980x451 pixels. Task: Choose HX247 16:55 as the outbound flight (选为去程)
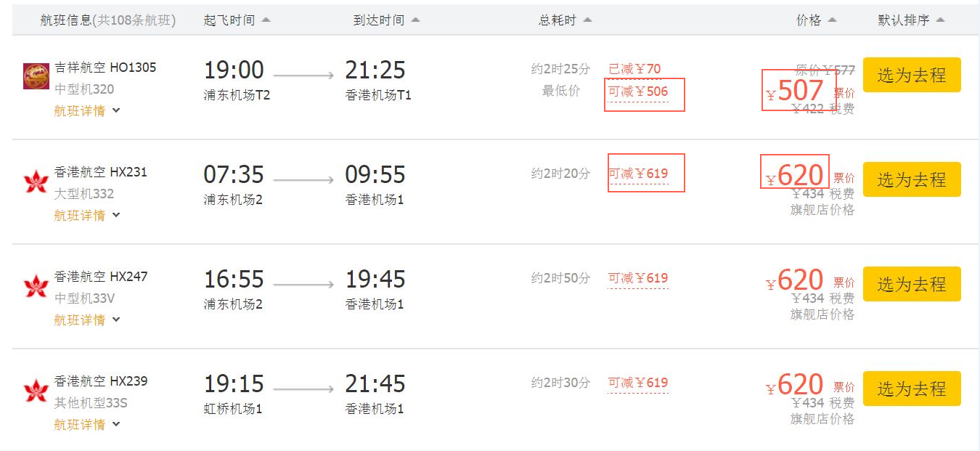[912, 284]
